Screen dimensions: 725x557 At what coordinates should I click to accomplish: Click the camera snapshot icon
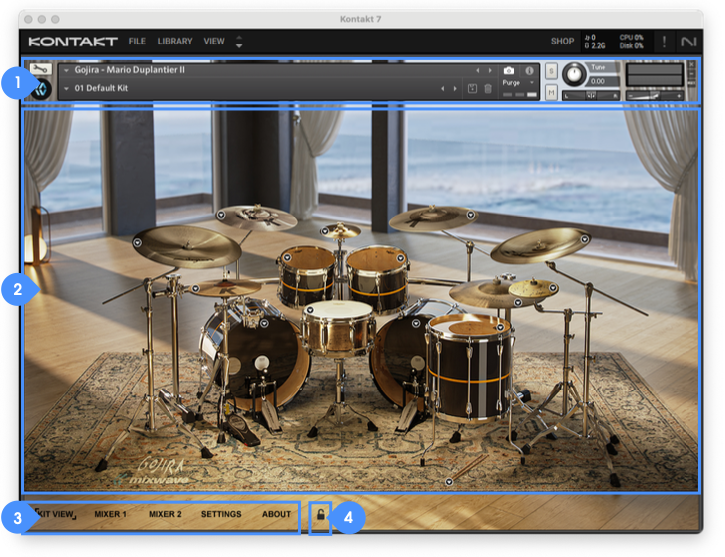tap(510, 71)
